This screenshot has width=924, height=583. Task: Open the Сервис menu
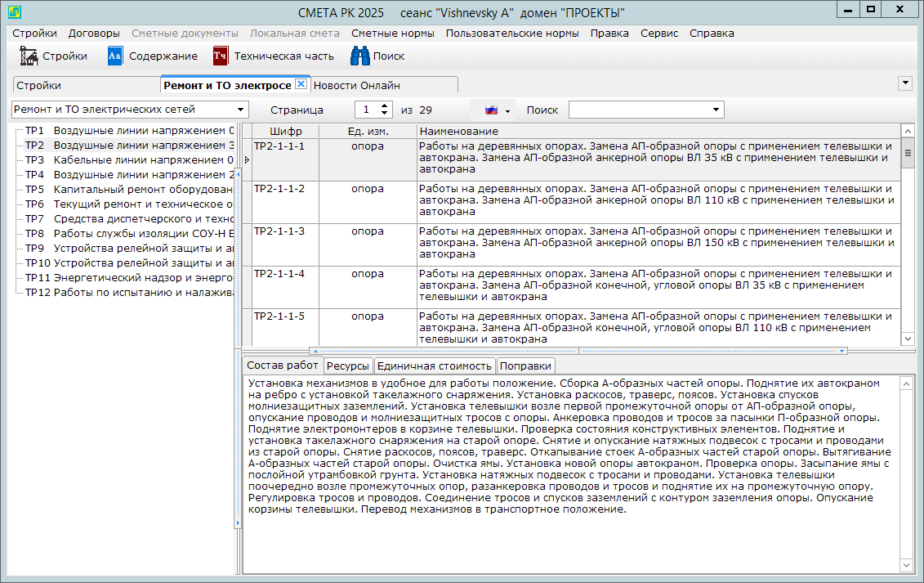click(659, 33)
